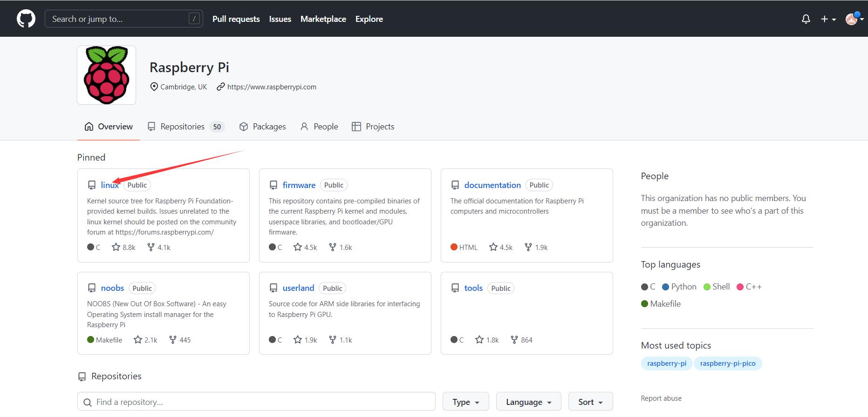Click the fork icon on firmware repo

coord(333,247)
